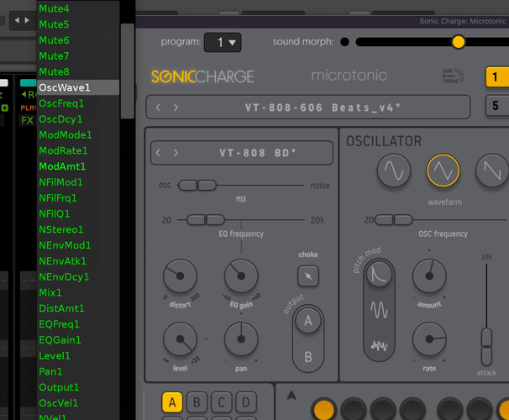Click the Sonic Charge logo
Screen dimensions: 509x420
coord(202,76)
